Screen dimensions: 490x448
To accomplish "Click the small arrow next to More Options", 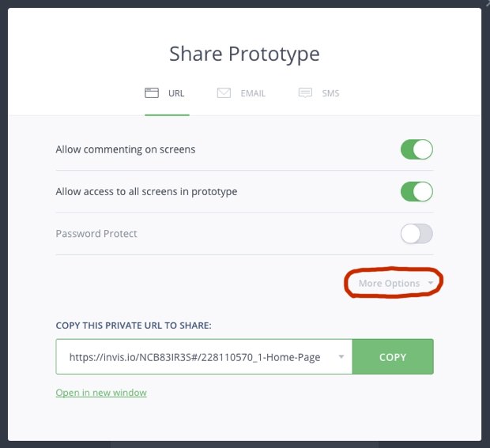I will 431,283.
